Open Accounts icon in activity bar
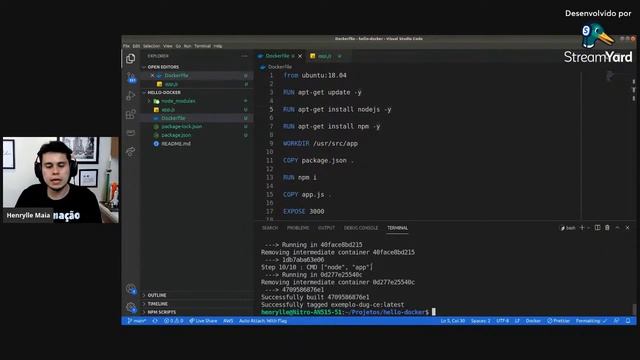This screenshot has width=640, height=360. (131, 289)
